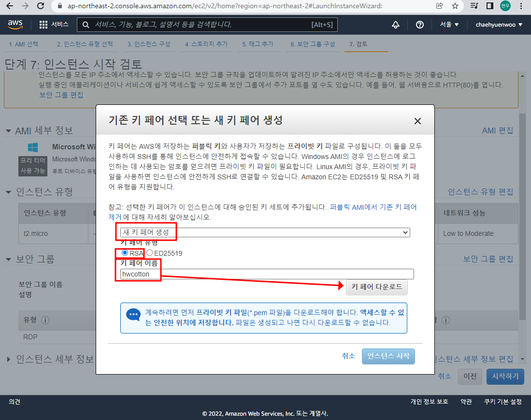This screenshot has height=420, width=531.
Task: Open the 서울 region dropdown
Action: click(x=449, y=24)
